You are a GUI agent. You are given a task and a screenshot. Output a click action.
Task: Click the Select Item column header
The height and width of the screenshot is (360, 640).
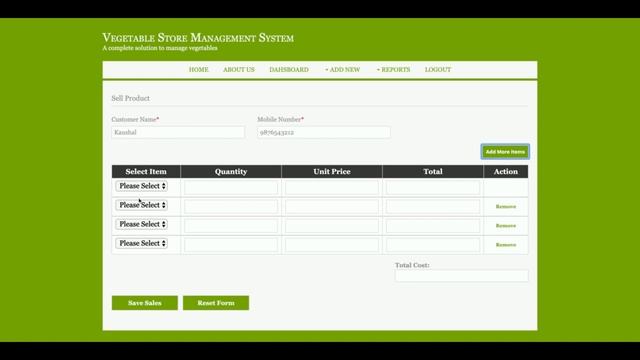click(146, 172)
